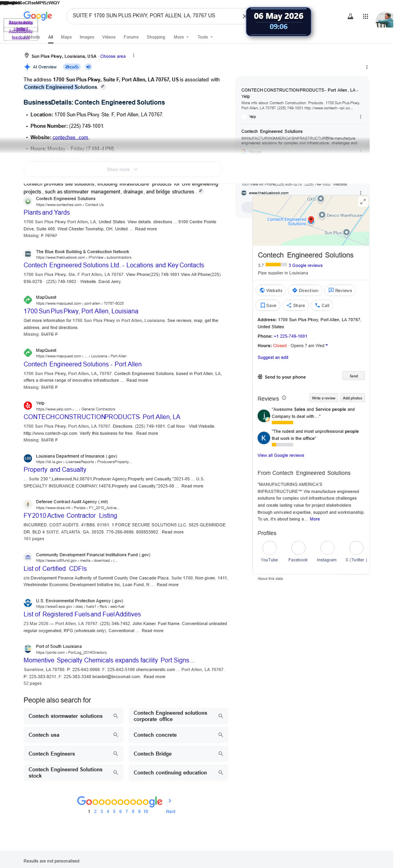Screen dimensions: 398x868
Task: Expand hours dropdown next to Opens 7 am Wed
Action: tap(326, 345)
